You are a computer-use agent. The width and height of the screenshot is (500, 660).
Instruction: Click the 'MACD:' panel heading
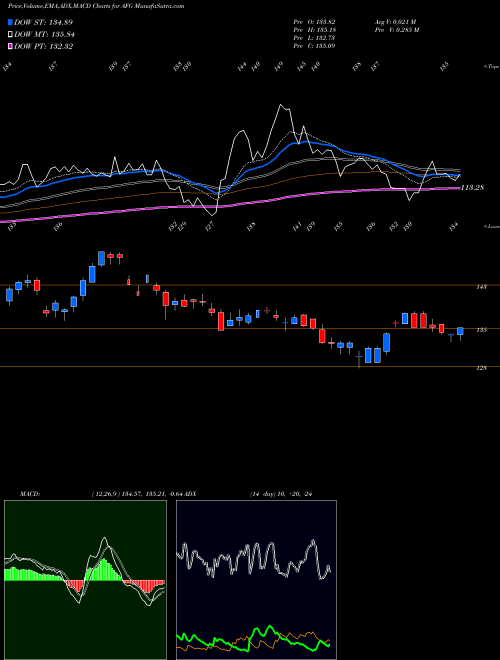[x=29, y=494]
